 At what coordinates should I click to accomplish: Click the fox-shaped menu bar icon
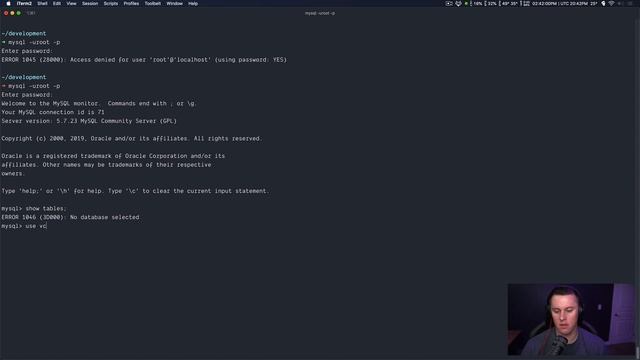(x=458, y=3)
